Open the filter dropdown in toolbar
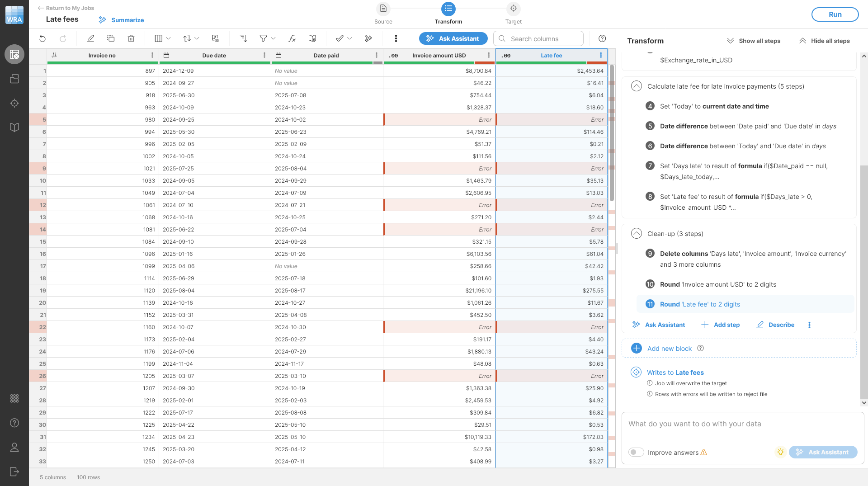 [267, 39]
